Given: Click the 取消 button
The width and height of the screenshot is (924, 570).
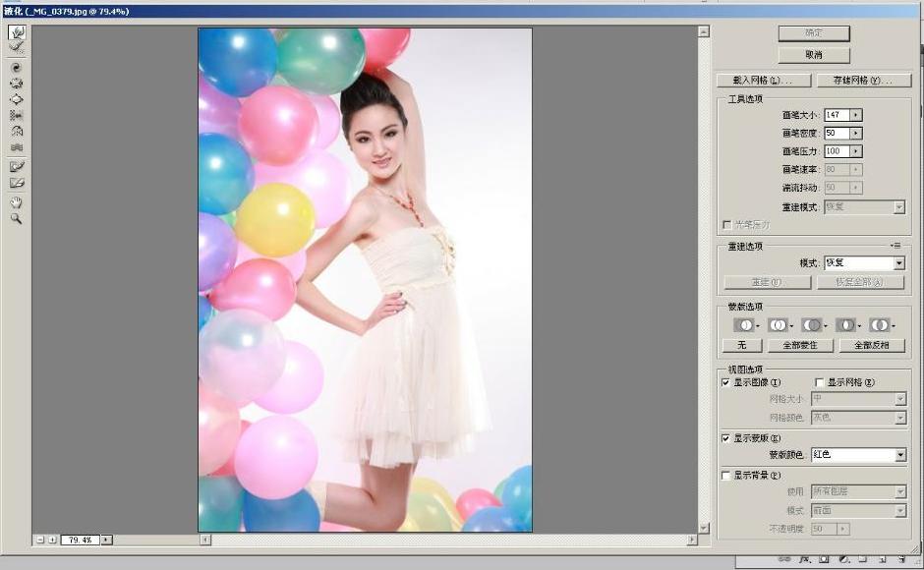Looking at the screenshot, I should click(814, 55).
